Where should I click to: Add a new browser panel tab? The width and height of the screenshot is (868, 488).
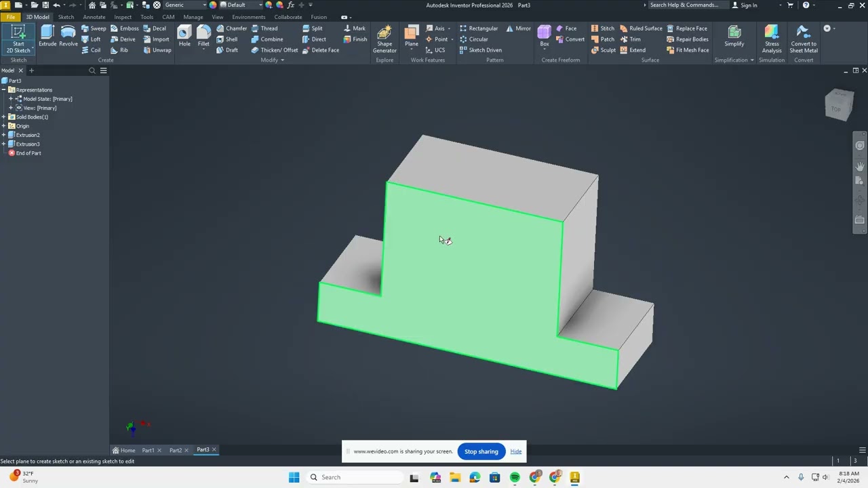[31, 70]
